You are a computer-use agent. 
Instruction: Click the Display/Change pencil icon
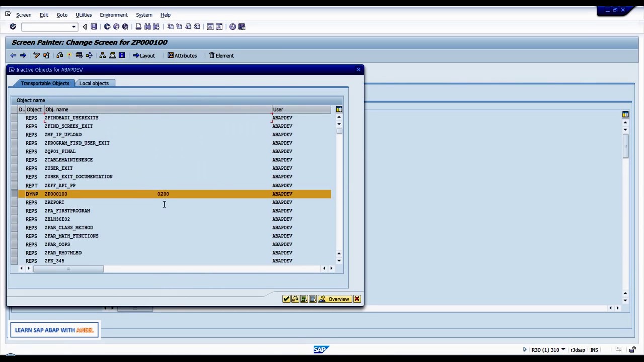pyautogui.click(x=36, y=56)
